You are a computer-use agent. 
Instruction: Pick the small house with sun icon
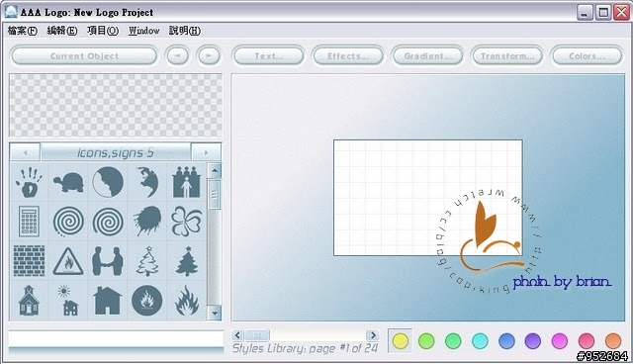click(67, 301)
